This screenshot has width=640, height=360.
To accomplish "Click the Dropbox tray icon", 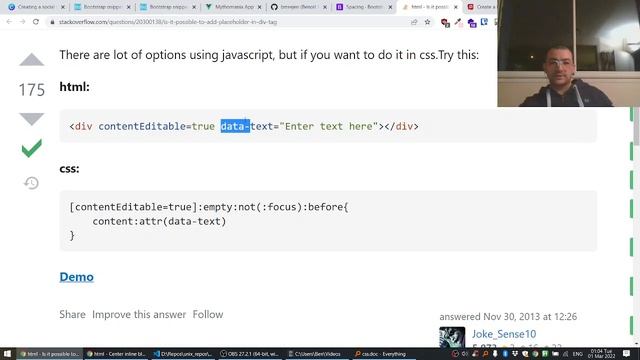I will pyautogui.click(x=515, y=354).
